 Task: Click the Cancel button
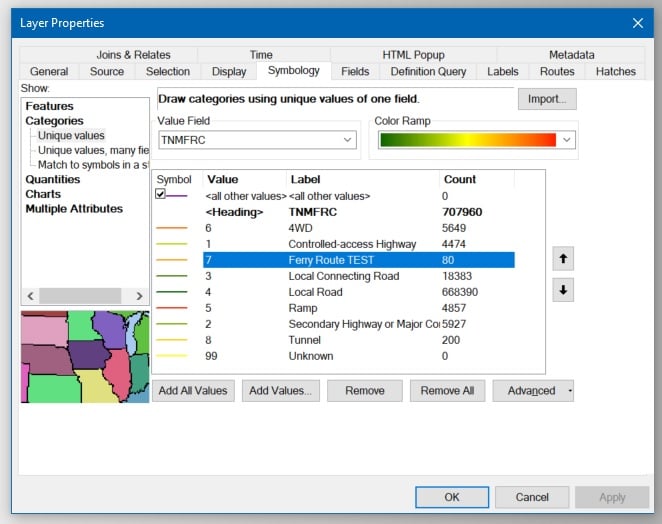point(532,497)
